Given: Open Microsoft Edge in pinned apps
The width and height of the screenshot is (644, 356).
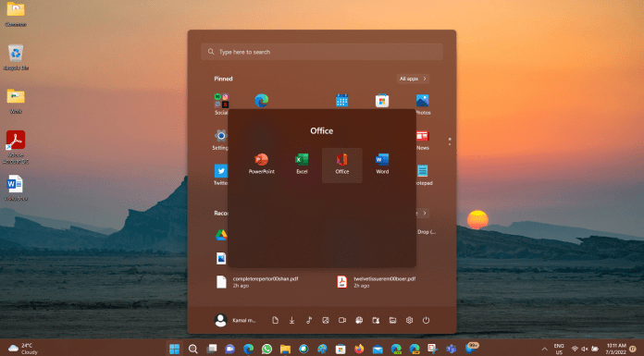Looking at the screenshot, I should pyautogui.click(x=261, y=101).
